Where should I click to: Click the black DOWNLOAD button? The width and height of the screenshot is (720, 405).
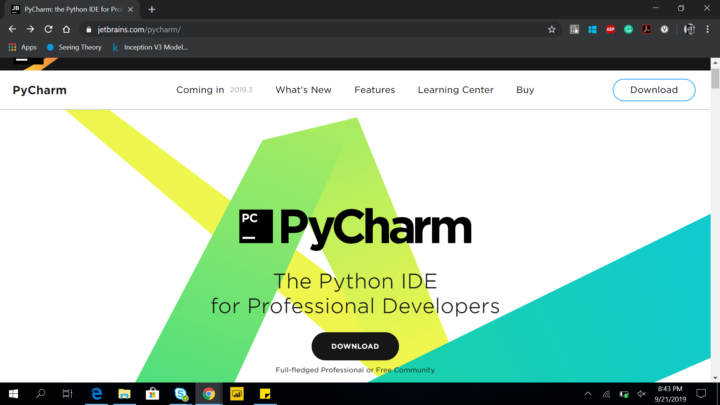click(355, 346)
